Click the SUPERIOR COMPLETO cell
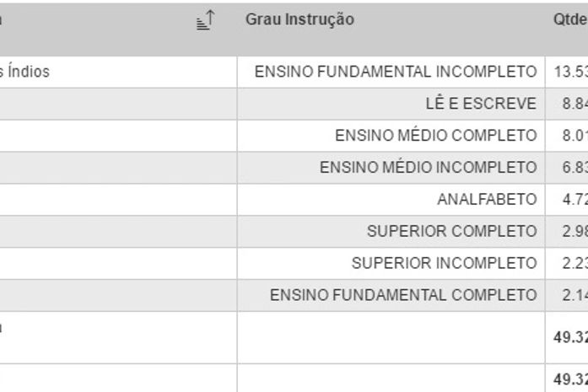 (451, 232)
